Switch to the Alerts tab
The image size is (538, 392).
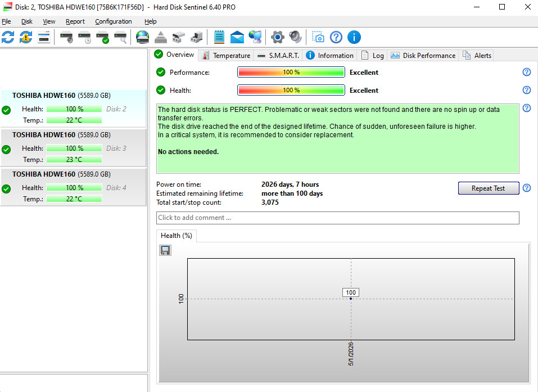click(x=477, y=56)
